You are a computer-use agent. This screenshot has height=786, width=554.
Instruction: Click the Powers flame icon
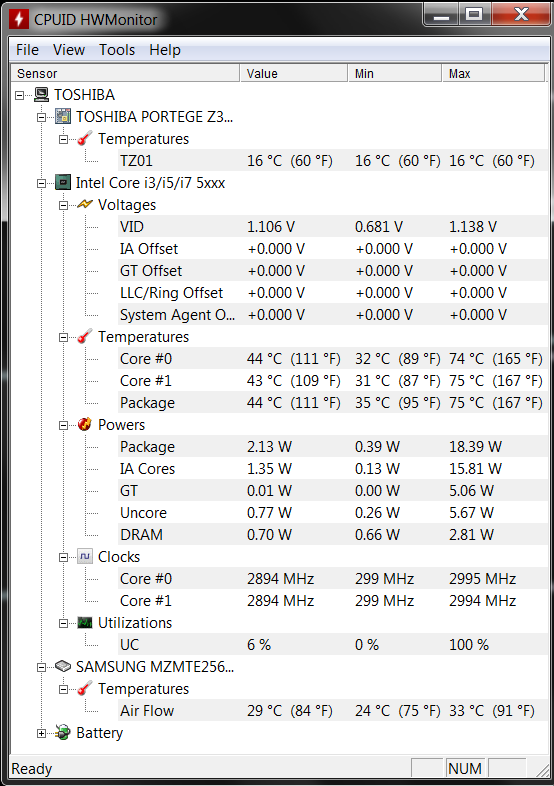pyautogui.click(x=85, y=425)
